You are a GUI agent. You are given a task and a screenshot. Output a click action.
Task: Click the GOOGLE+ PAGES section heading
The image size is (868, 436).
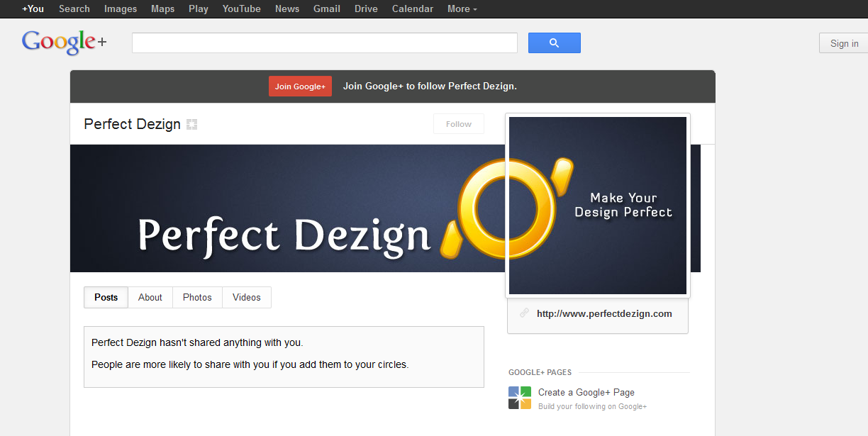540,372
